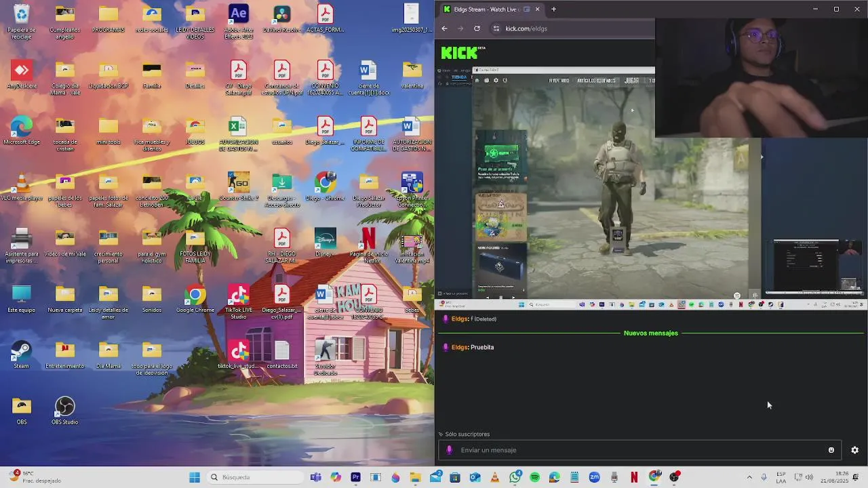The image size is (868, 488).
Task: Open Counter-Strike 2 desktop shortcut
Action: coord(238,187)
